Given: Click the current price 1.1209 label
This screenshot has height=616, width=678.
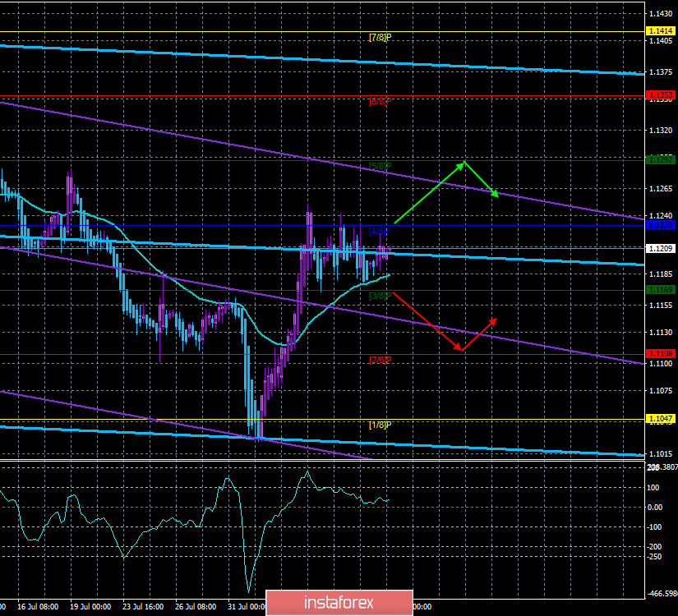Looking at the screenshot, I should [660, 249].
